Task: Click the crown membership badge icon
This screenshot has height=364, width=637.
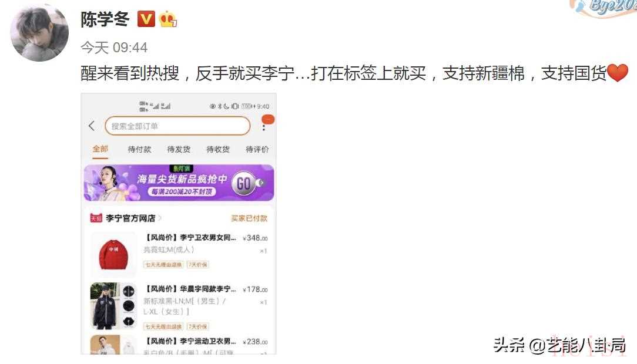Action: 168,19
